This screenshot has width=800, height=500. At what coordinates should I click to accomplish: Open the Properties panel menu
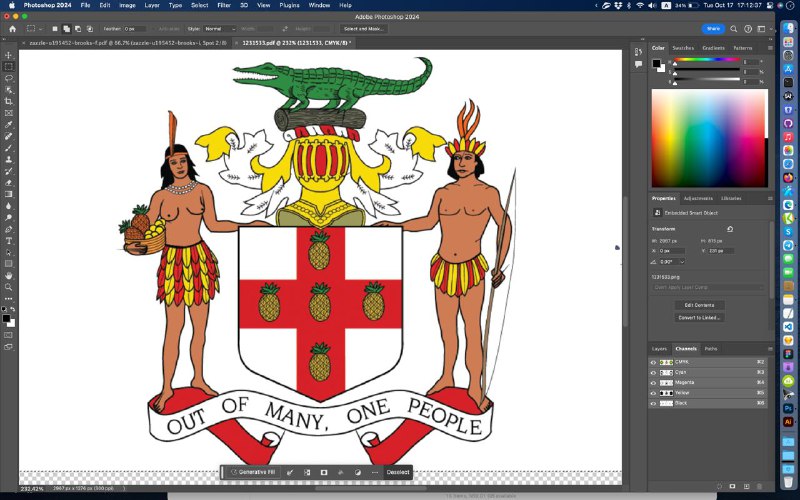770,198
